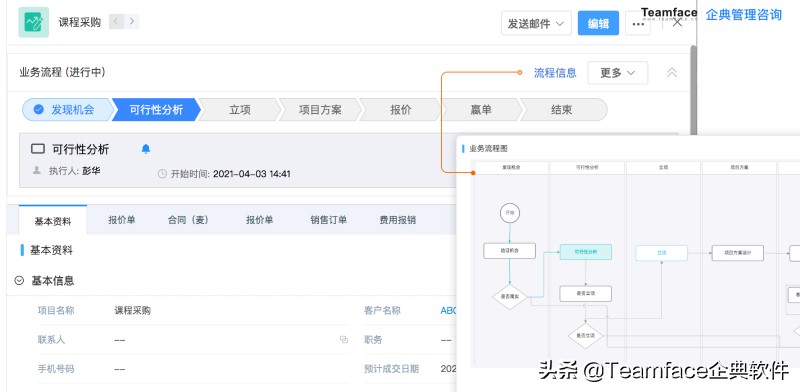Click the highlighted 可行性分析 flowchart node
Viewport: 800px width, 392px height.
click(585, 252)
